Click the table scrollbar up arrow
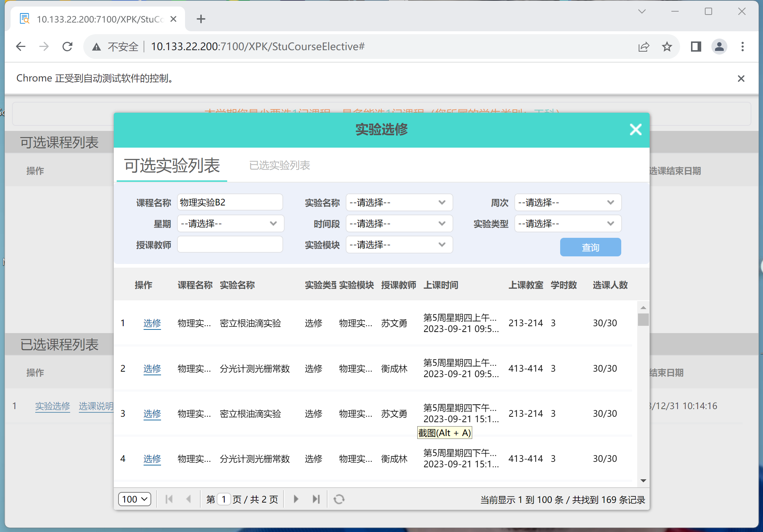The width and height of the screenshot is (763, 532). pyautogui.click(x=643, y=308)
